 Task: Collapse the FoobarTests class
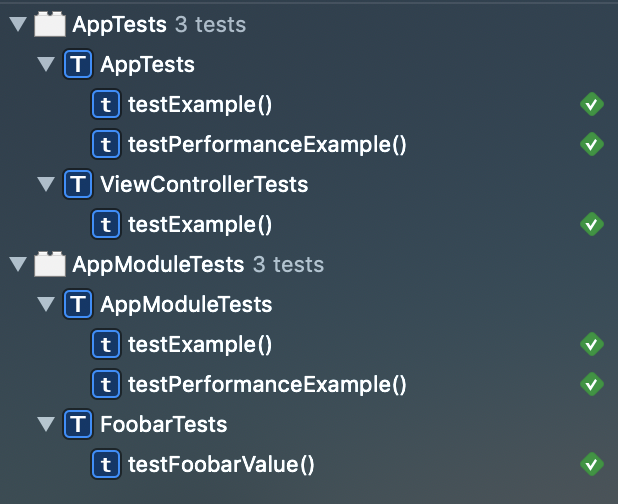point(44,424)
